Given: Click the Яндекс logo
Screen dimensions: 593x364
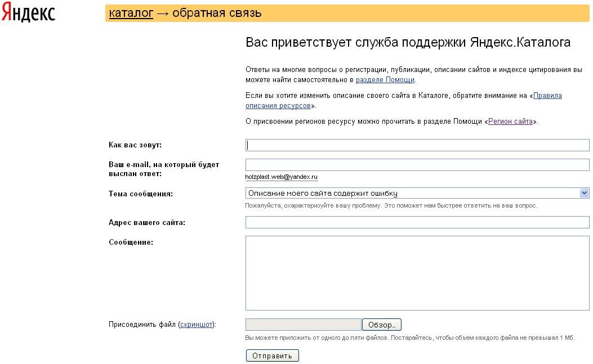Looking at the screenshot, I should coord(28,12).
